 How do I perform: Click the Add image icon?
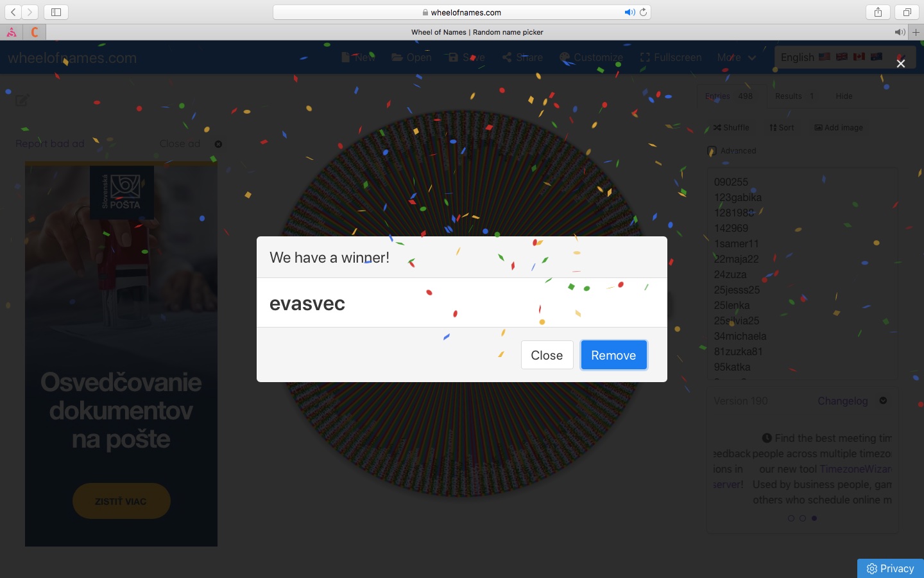click(818, 128)
